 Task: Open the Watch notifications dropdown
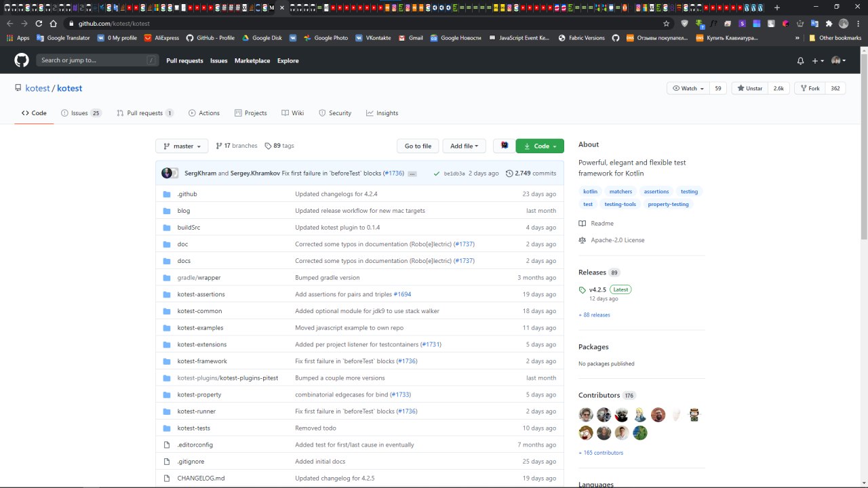tap(688, 88)
